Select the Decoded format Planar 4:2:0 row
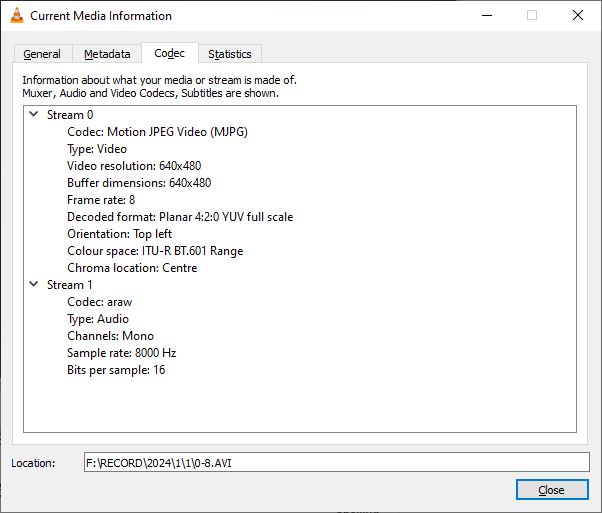The width and height of the screenshot is (602, 513). [180, 217]
